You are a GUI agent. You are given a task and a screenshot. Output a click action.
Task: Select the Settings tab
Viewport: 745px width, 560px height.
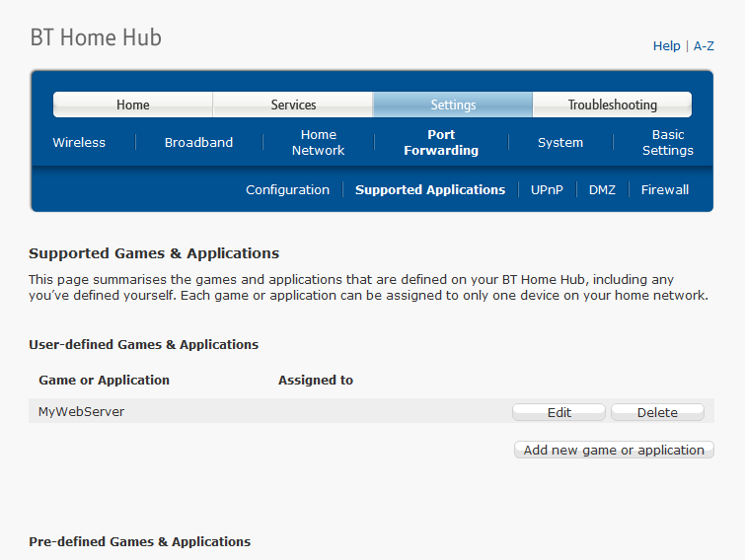pyautogui.click(x=453, y=105)
